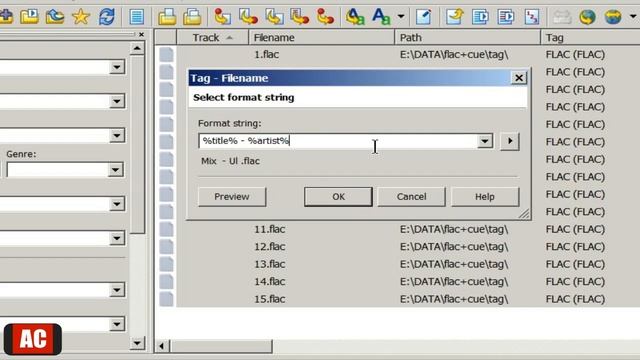640x360 pixels.
Task: Select the file 1.flac
Action: [x=267, y=54]
